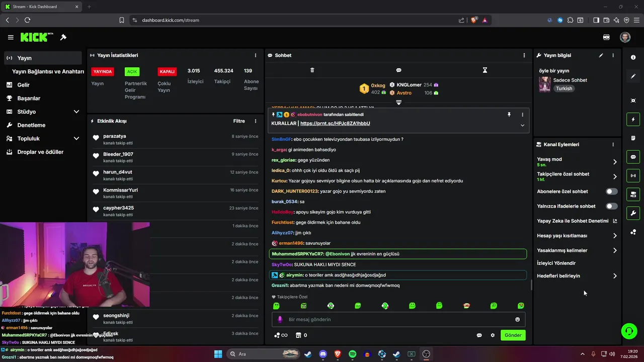Viewport: 644px width, 362px height.
Task: Click the sword icon beside the Kick logo
Action: tap(63, 37)
